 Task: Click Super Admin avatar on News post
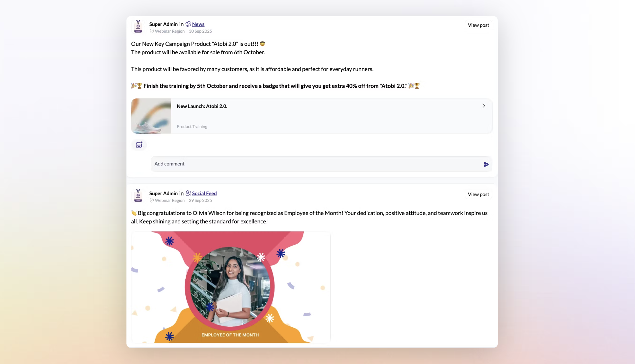tap(138, 27)
